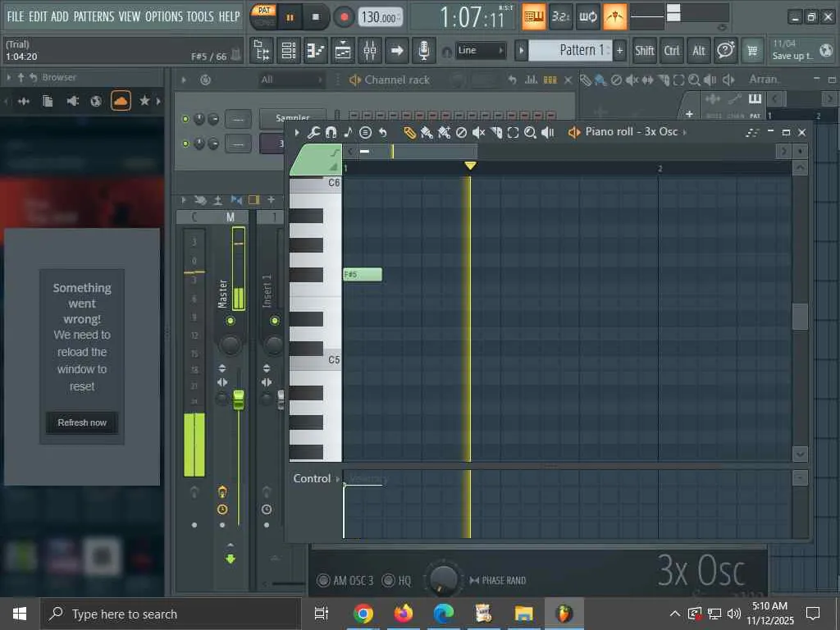The height and width of the screenshot is (630, 840).
Task: Open channel rack graph editor icon
Action: (x=531, y=80)
